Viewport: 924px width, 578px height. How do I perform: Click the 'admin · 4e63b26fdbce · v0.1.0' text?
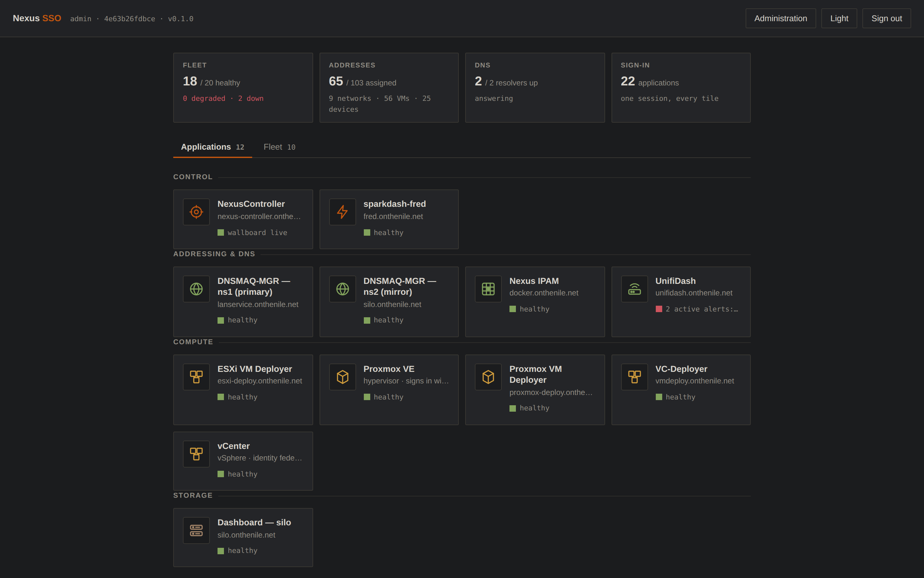click(x=132, y=19)
